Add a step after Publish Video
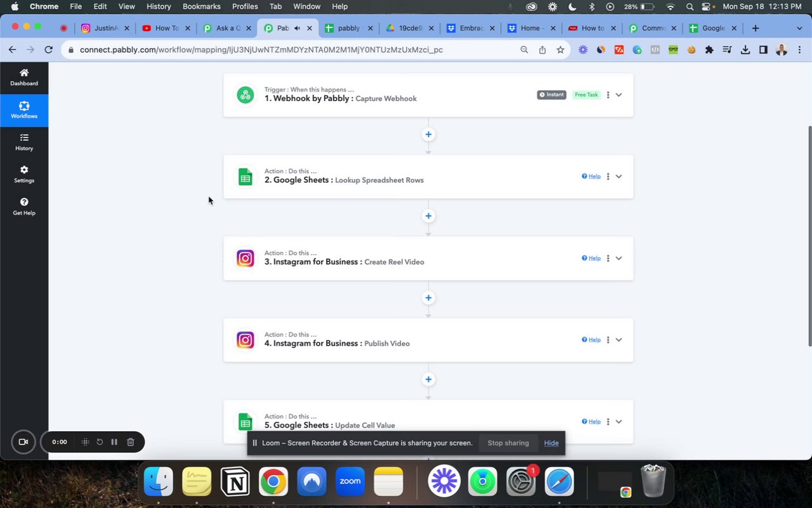The height and width of the screenshot is (508, 812). [428, 380]
